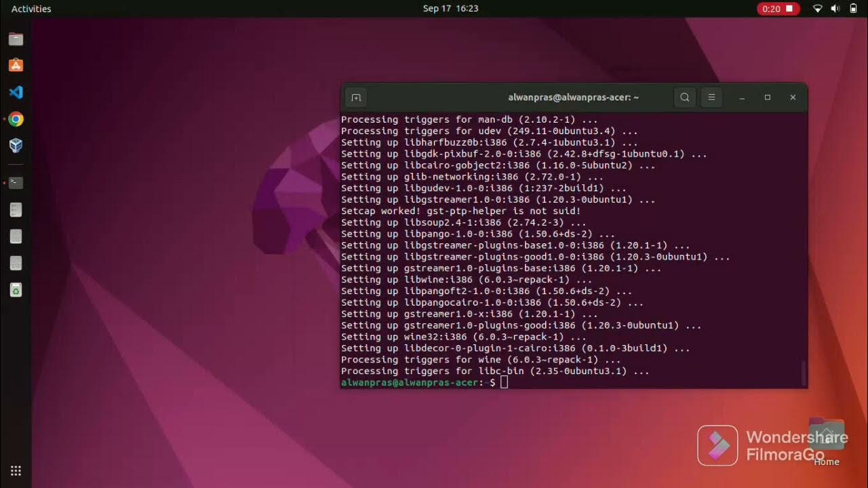
Task: Click the line 'Setting up gstreamer1.0-x:i386'
Action: click(x=469, y=314)
